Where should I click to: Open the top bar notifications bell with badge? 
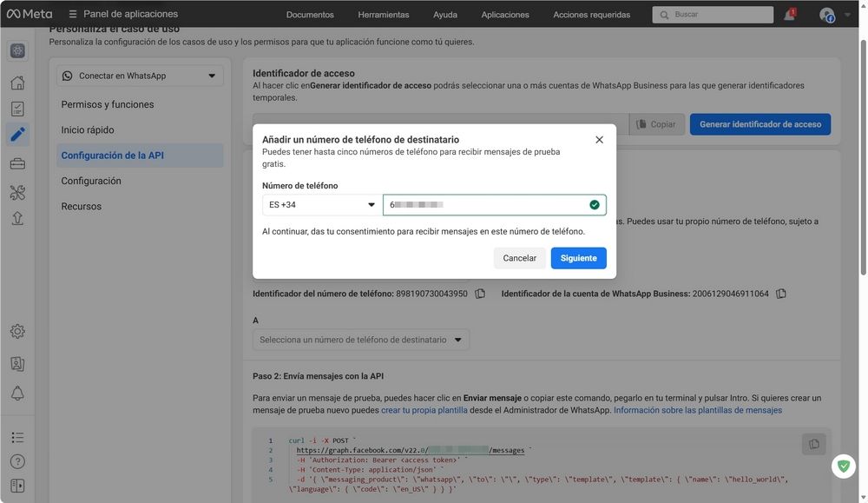(x=788, y=13)
